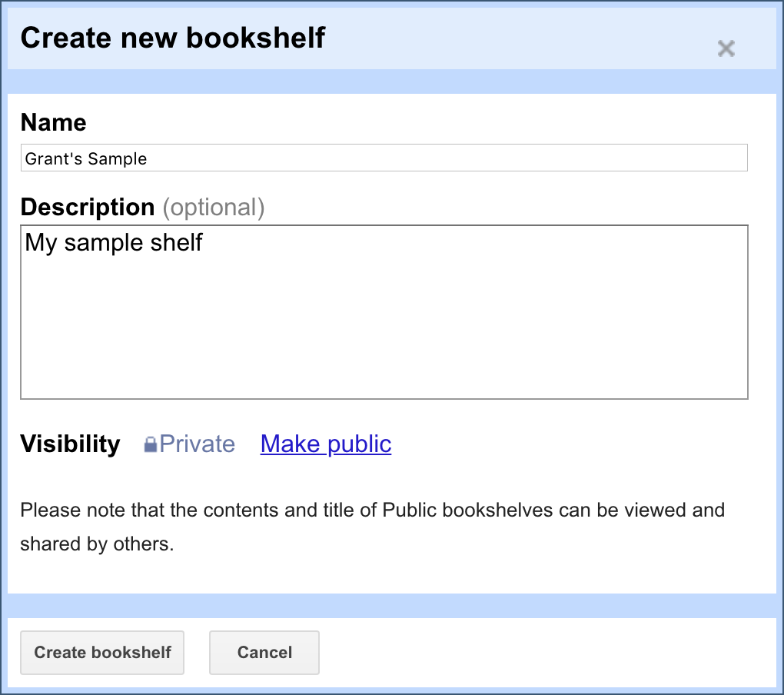The width and height of the screenshot is (784, 695).
Task: Select the Private visibility status text
Action: pyautogui.click(x=197, y=444)
